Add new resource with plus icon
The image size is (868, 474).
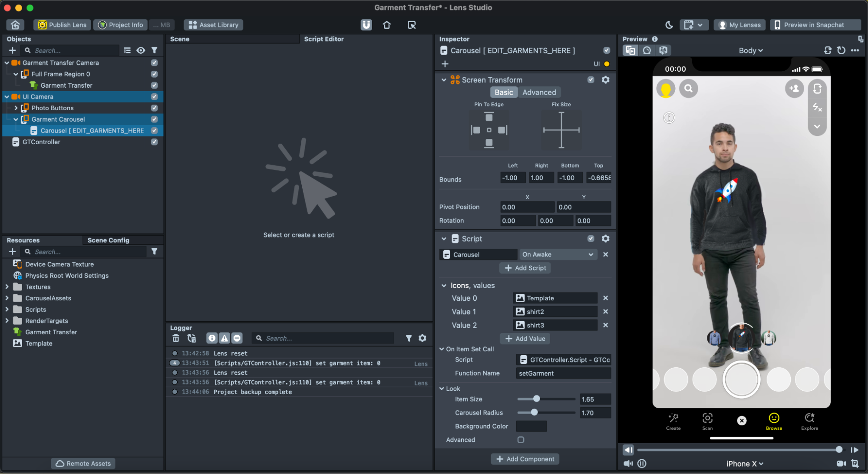click(12, 252)
